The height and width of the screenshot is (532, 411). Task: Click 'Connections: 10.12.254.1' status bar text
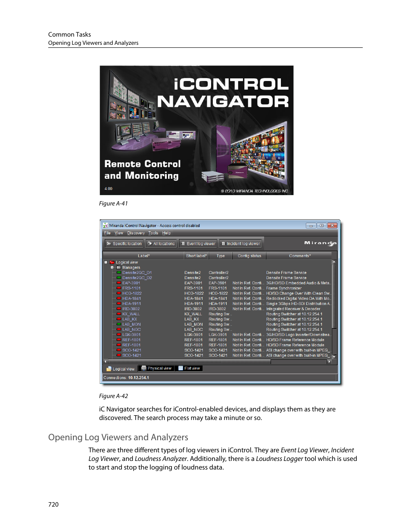click(126, 378)
